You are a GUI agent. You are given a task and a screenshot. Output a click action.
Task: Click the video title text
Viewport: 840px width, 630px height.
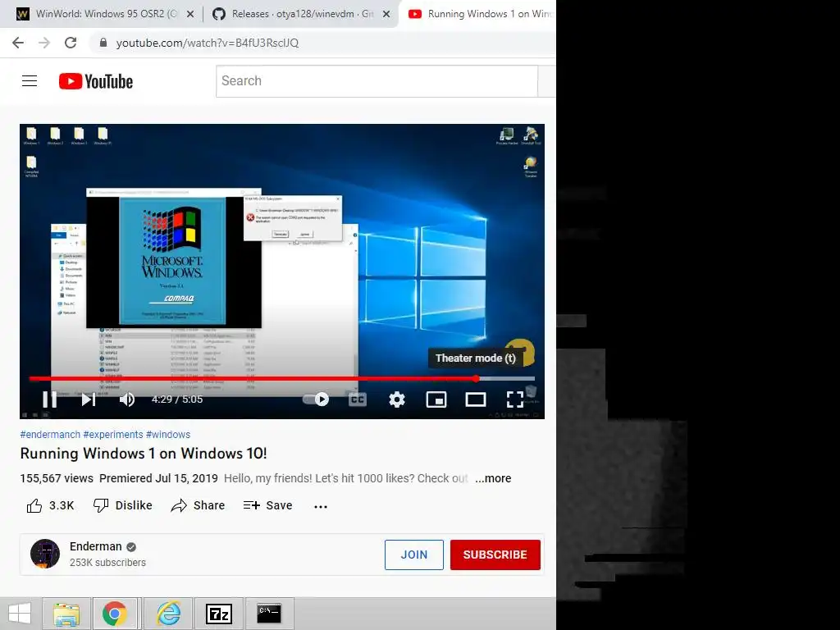[x=144, y=454]
